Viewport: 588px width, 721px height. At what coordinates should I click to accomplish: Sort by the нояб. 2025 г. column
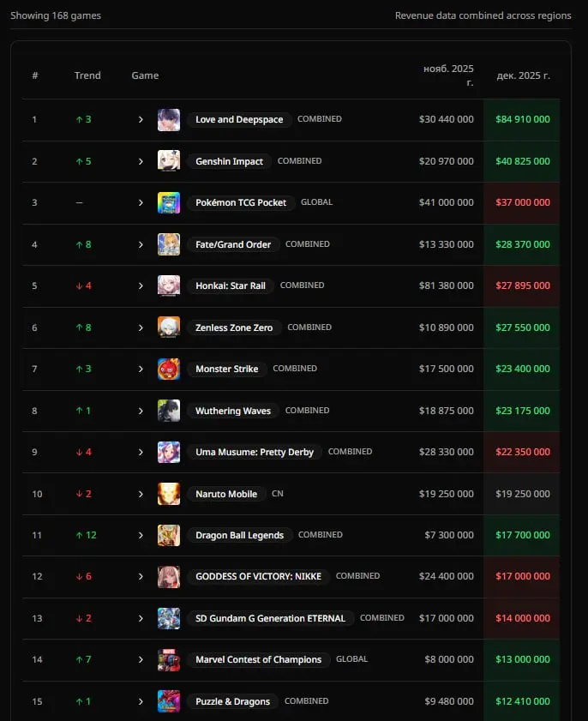pyautogui.click(x=448, y=75)
